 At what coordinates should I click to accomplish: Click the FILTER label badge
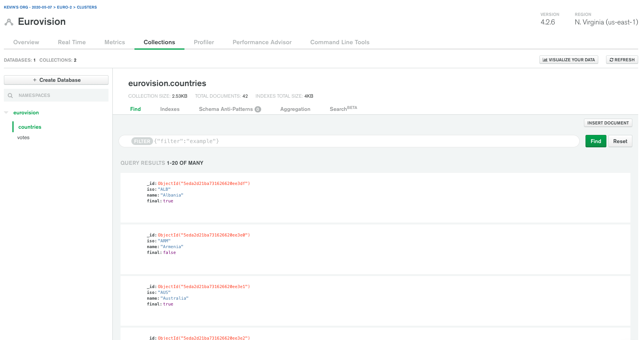point(142,142)
